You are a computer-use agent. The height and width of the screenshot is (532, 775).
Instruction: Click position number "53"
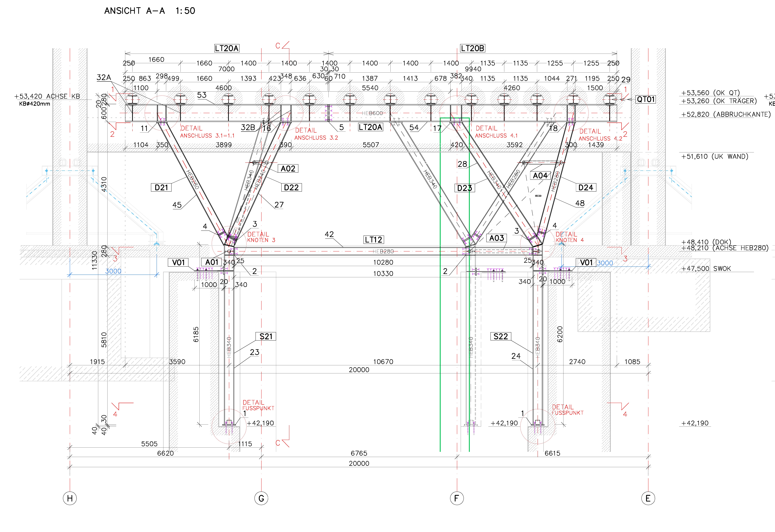pos(202,95)
